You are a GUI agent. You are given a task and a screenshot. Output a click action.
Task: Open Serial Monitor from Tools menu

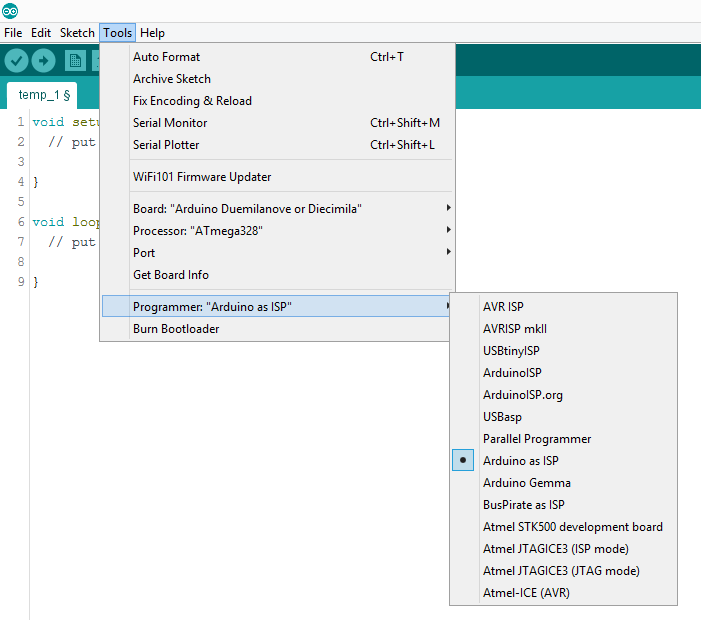pyautogui.click(x=170, y=123)
